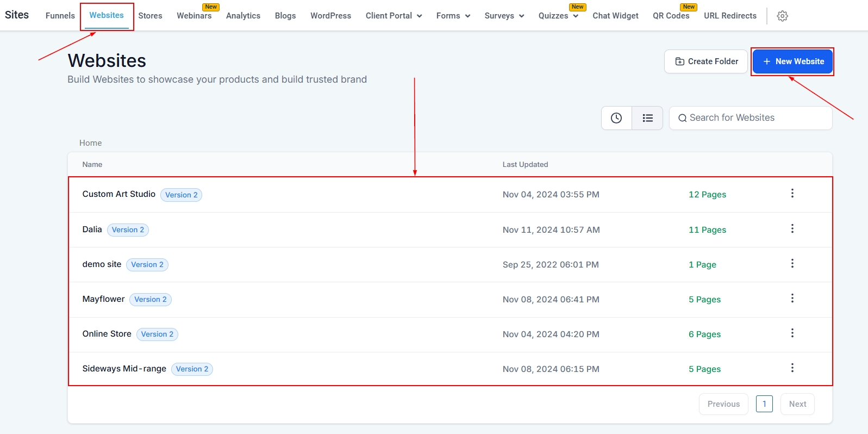Switch to list view icon

647,118
